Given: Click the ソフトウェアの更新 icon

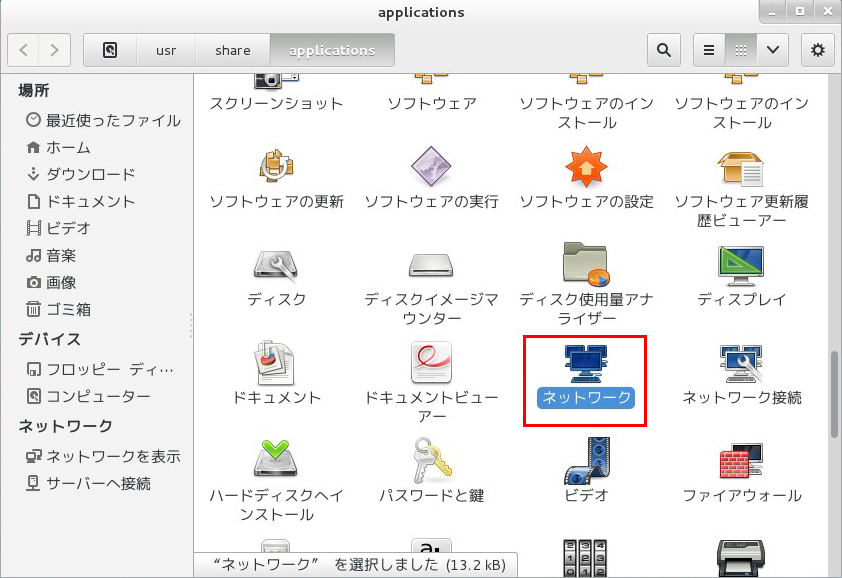Looking at the screenshot, I should 276,168.
